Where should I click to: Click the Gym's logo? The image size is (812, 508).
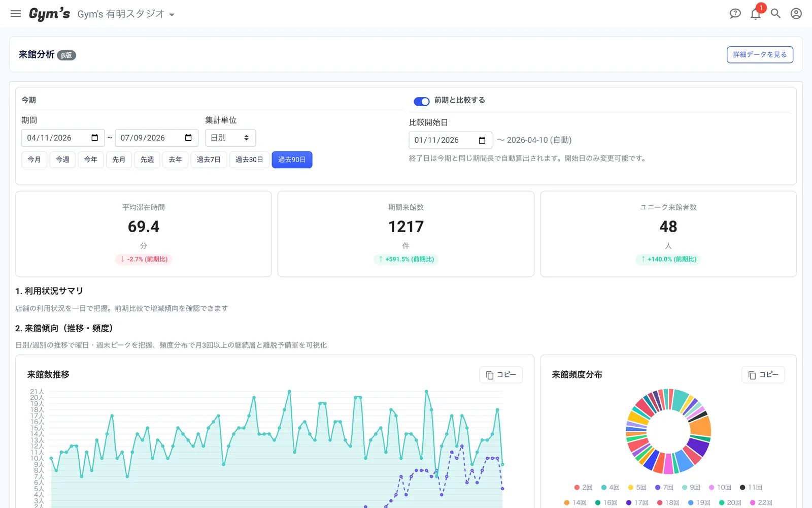point(49,14)
